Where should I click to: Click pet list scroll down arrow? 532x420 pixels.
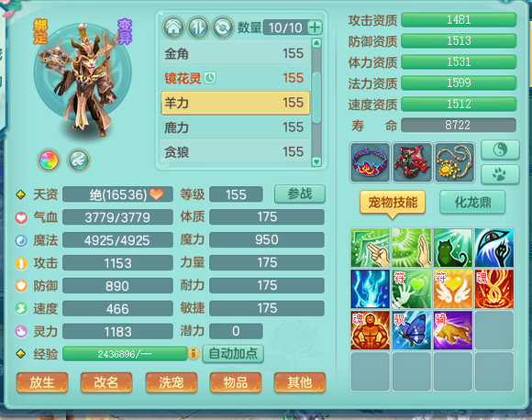[x=316, y=161]
